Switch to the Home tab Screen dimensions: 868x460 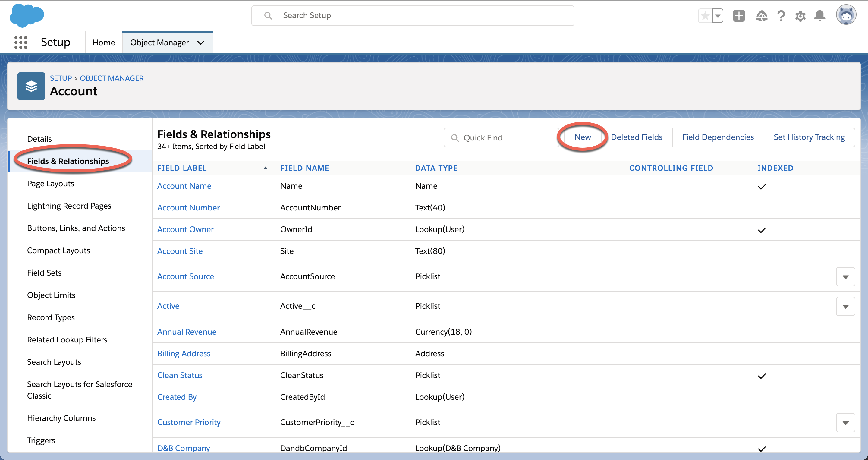click(104, 43)
